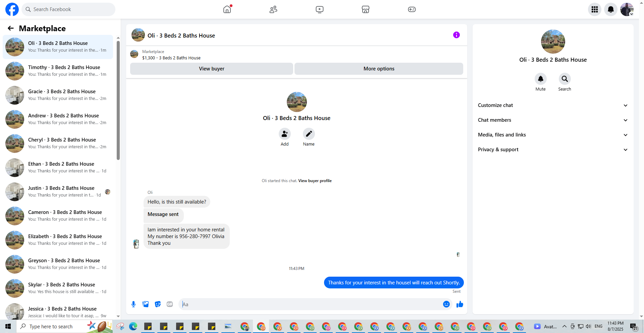Choose a GIF icon

(x=170, y=304)
